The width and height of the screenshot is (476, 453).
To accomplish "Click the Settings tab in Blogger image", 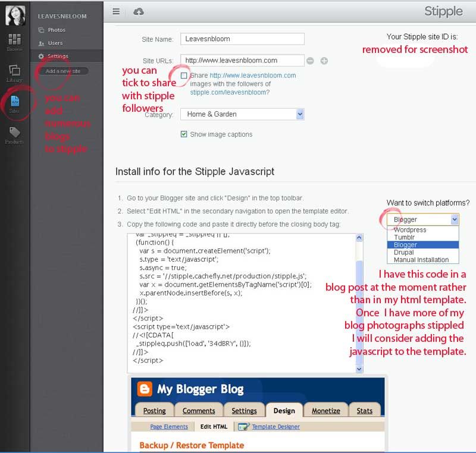I will pos(244,411).
